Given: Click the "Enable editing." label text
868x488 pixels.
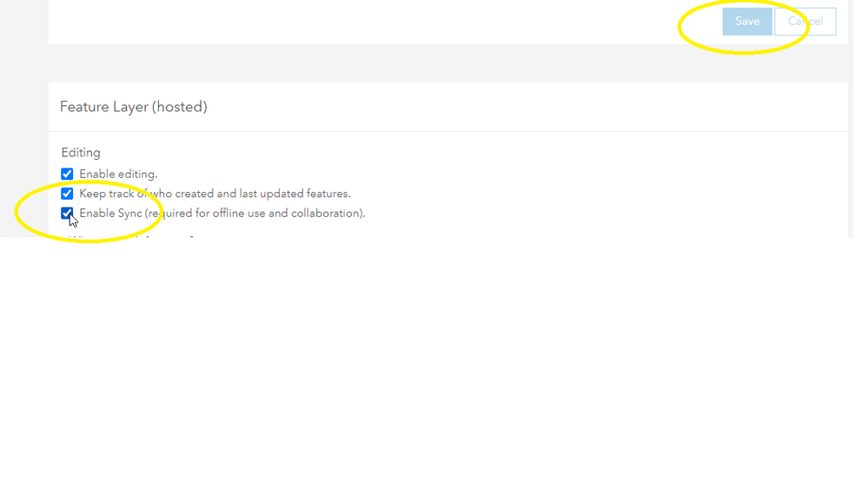Looking at the screenshot, I should pyautogui.click(x=118, y=175).
